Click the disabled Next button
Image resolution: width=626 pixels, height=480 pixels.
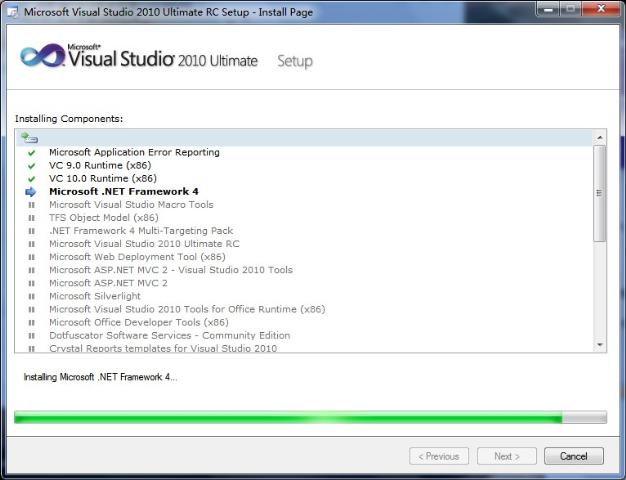point(507,456)
